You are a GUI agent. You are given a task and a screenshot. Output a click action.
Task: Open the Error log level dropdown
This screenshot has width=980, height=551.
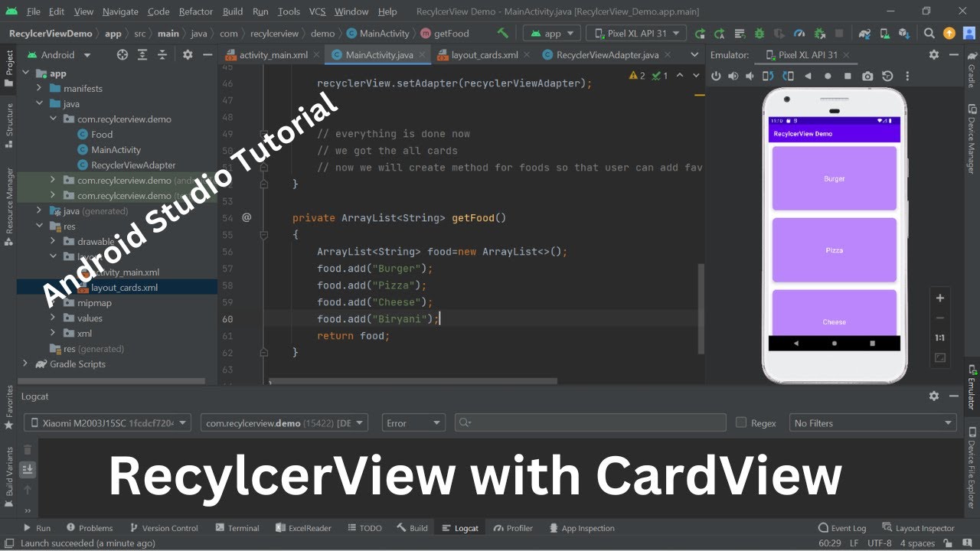[413, 422]
